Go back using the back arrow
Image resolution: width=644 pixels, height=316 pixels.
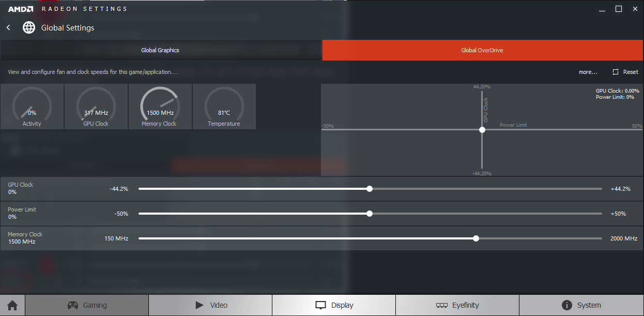click(8, 27)
